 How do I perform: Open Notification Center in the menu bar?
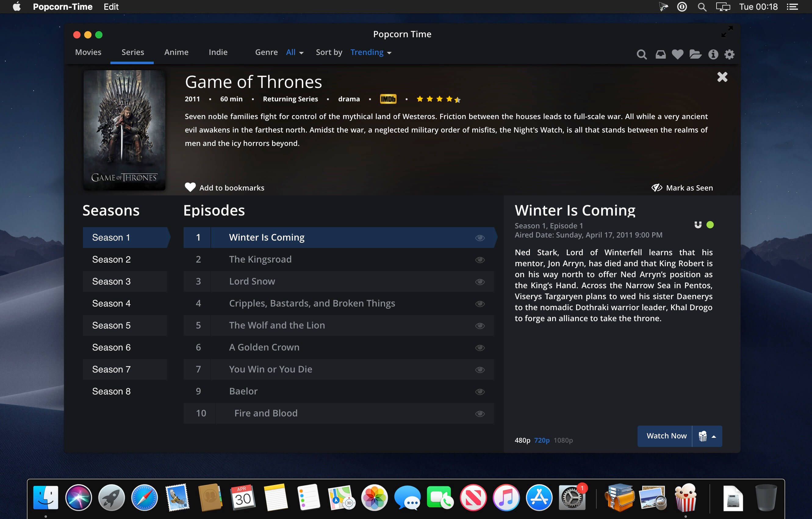792,7
